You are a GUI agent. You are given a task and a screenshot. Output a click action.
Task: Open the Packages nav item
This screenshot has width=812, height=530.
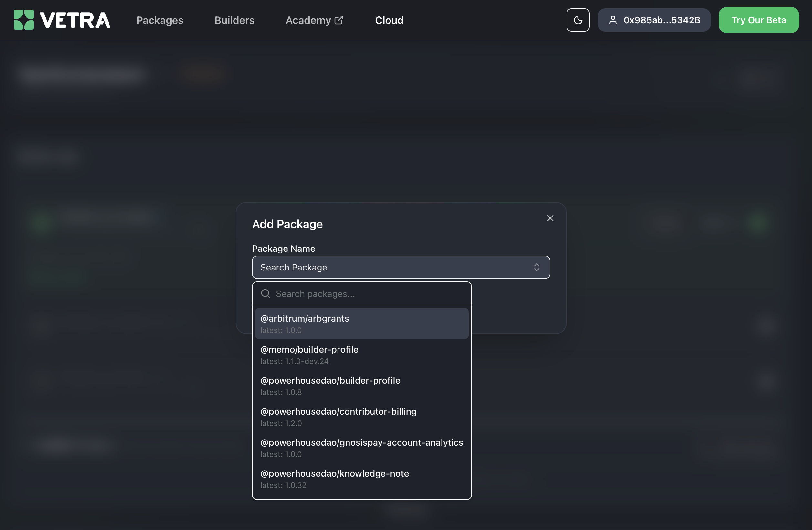[160, 20]
